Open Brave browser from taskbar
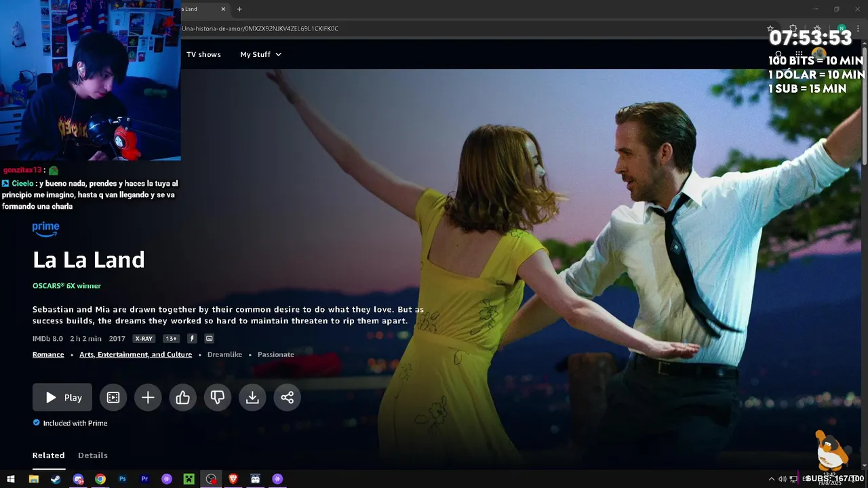Screen dimensions: 868x488 click(x=233, y=479)
